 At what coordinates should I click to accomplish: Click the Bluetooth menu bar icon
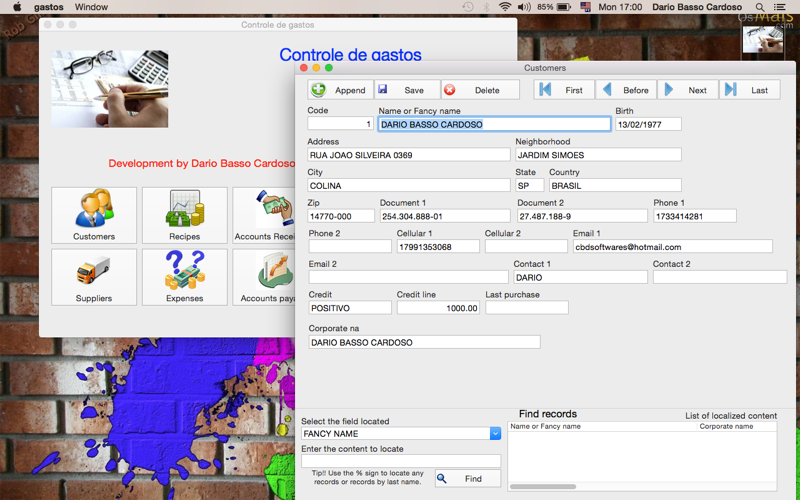coord(486,7)
